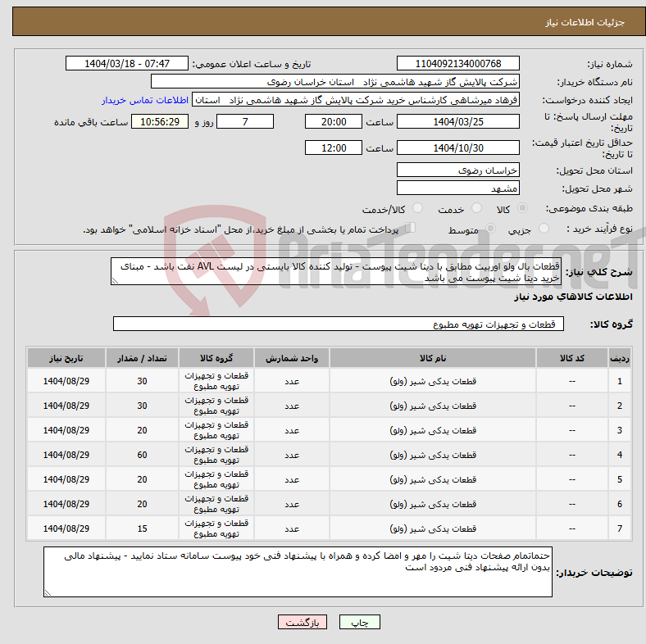This screenshot has height=644, width=646.
Task: Click unit عدد in row 3
Action: [292, 430]
